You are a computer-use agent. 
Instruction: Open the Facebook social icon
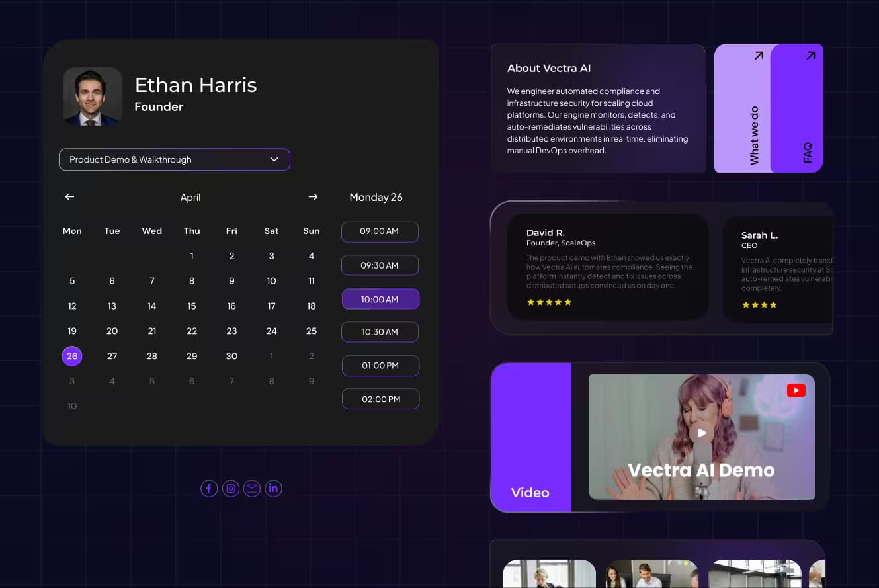click(209, 489)
